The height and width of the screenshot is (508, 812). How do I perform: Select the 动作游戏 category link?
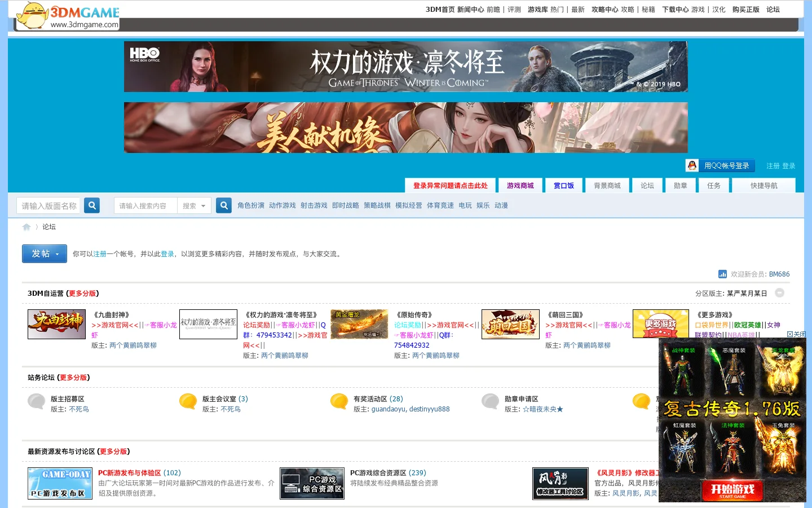point(283,205)
